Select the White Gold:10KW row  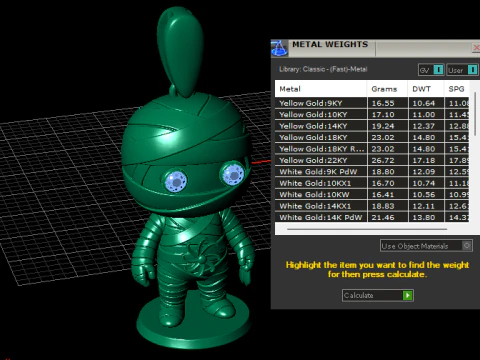[x=372, y=194]
